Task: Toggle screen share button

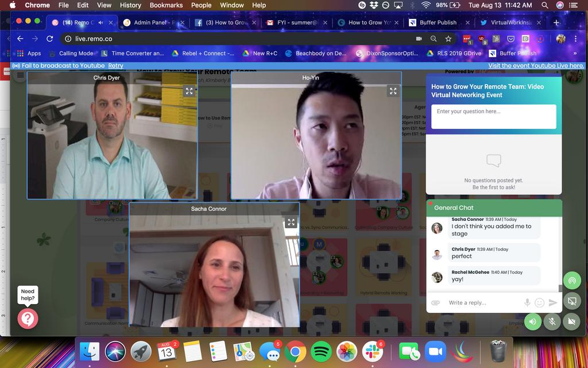Action: click(572, 301)
